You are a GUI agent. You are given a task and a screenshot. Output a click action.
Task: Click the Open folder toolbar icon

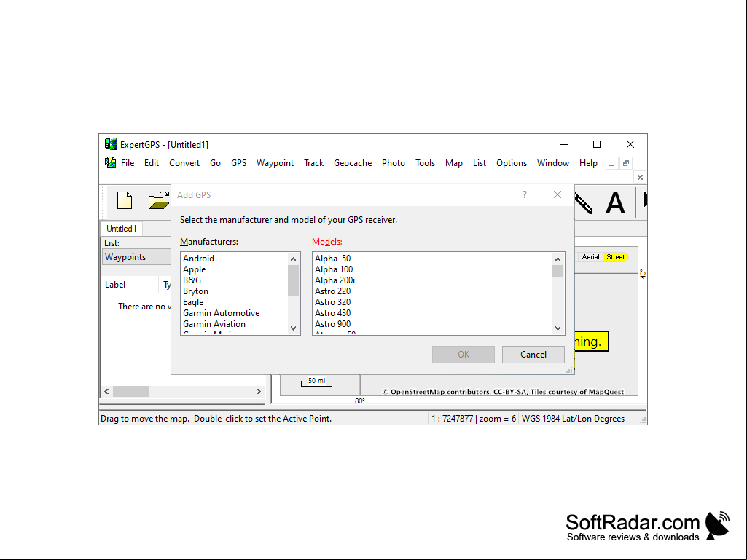[x=159, y=200]
